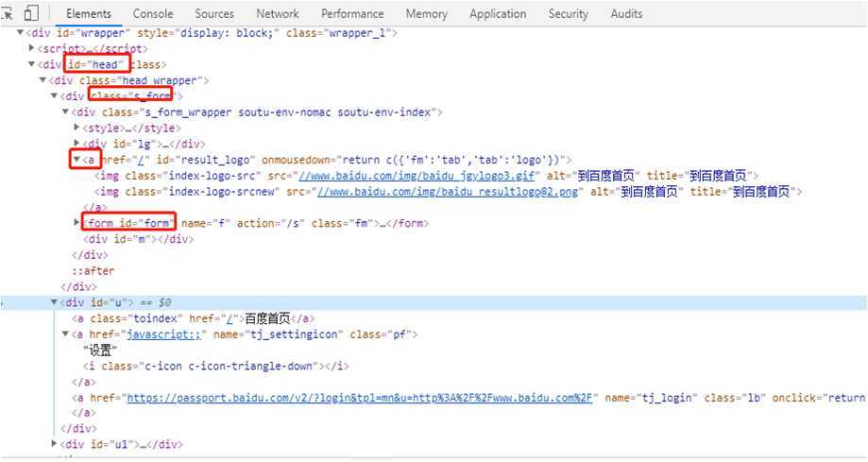This screenshot has height=462, width=868.
Task: Click the "/" href of toindex anchor
Action: 229,318
